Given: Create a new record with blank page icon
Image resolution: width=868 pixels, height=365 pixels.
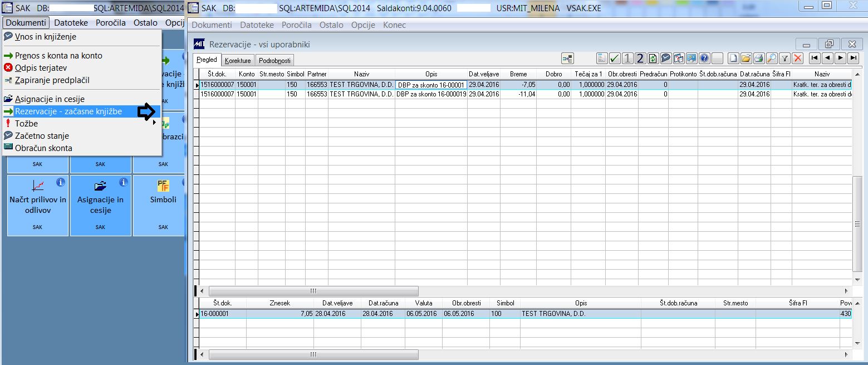Looking at the screenshot, I should (x=733, y=59).
